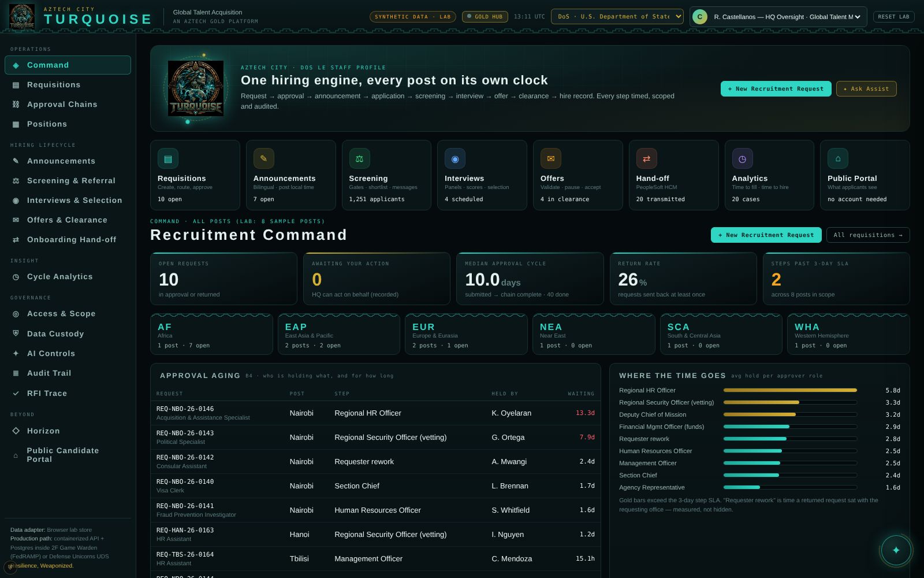Open Screening & Referral in sidebar
This screenshot has height=578, width=924.
[68, 181]
